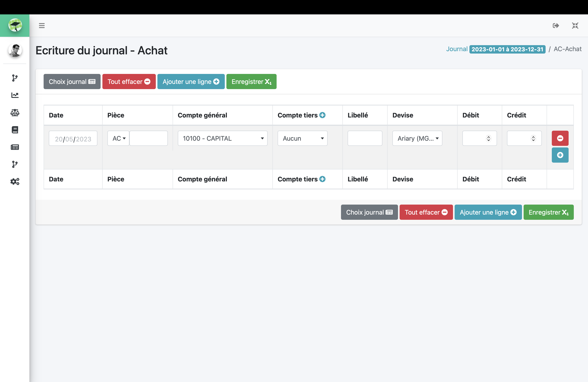Screen dimensions: 588x382
Task: Click plus icon beside top Compte tiers header
Action: tap(322, 115)
